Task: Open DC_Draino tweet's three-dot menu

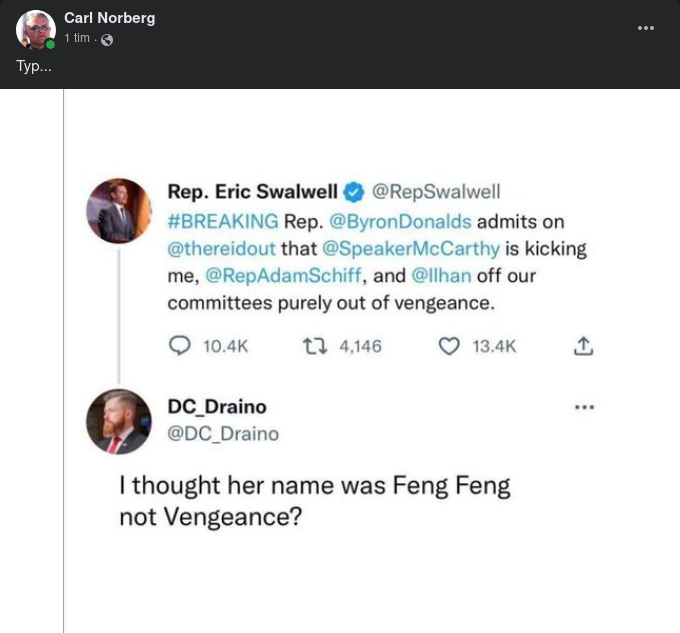Action: pyautogui.click(x=584, y=407)
